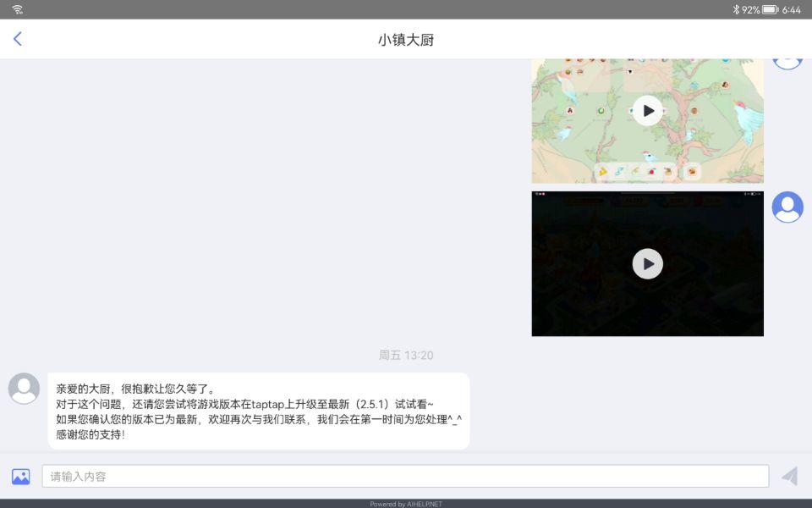Go back using the blue arrow
The width and height of the screenshot is (812, 508).
18,39
